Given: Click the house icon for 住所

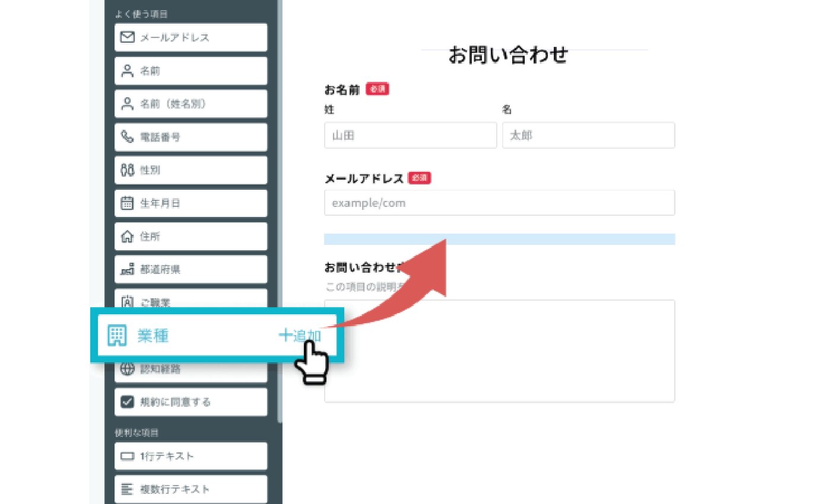Looking at the screenshot, I should click(127, 237).
